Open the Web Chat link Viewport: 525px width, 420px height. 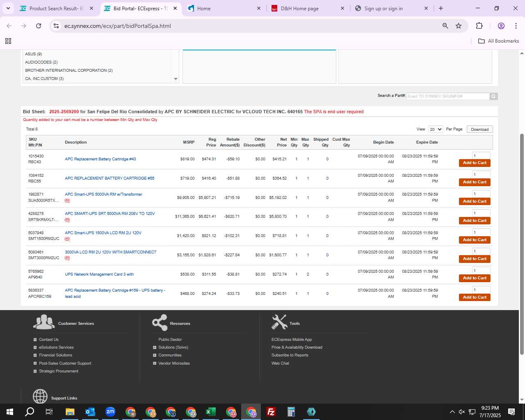280,363
